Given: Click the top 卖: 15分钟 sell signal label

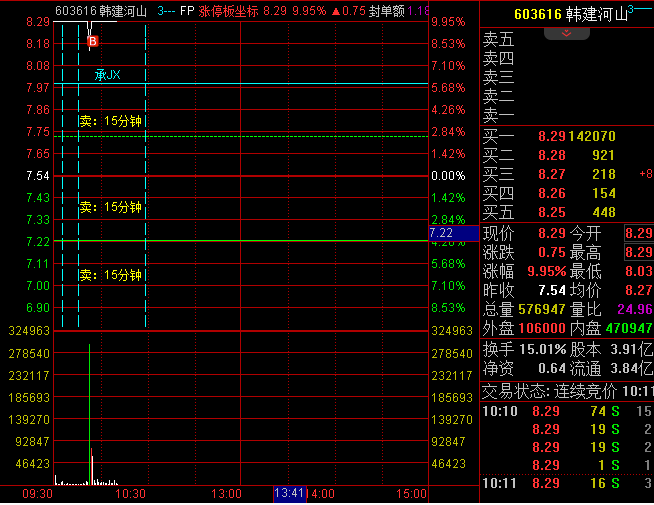Looking at the screenshot, I should (110, 121).
